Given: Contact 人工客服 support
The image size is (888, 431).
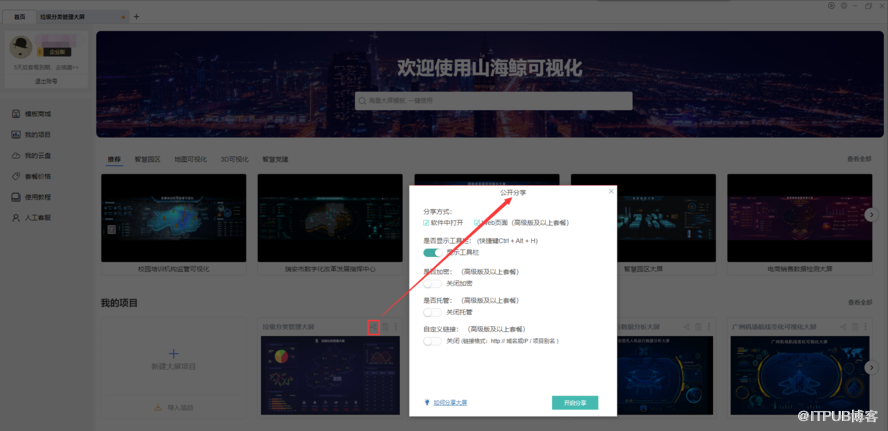Looking at the screenshot, I should click(36, 218).
